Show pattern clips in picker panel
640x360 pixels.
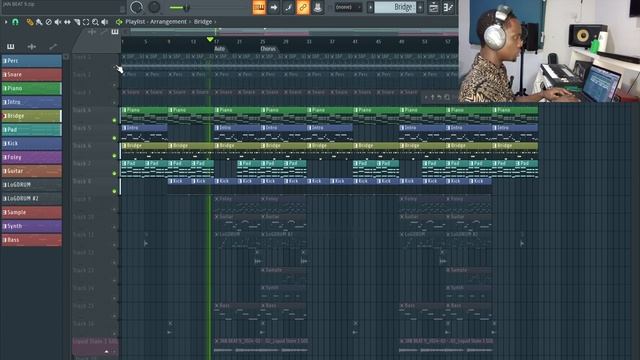pyautogui.click(x=11, y=47)
